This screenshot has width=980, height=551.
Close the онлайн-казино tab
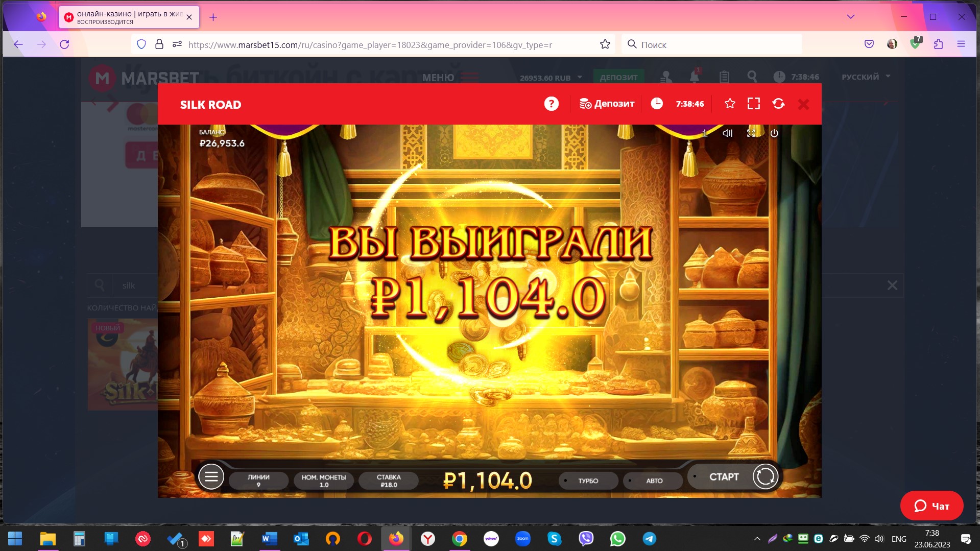(189, 17)
